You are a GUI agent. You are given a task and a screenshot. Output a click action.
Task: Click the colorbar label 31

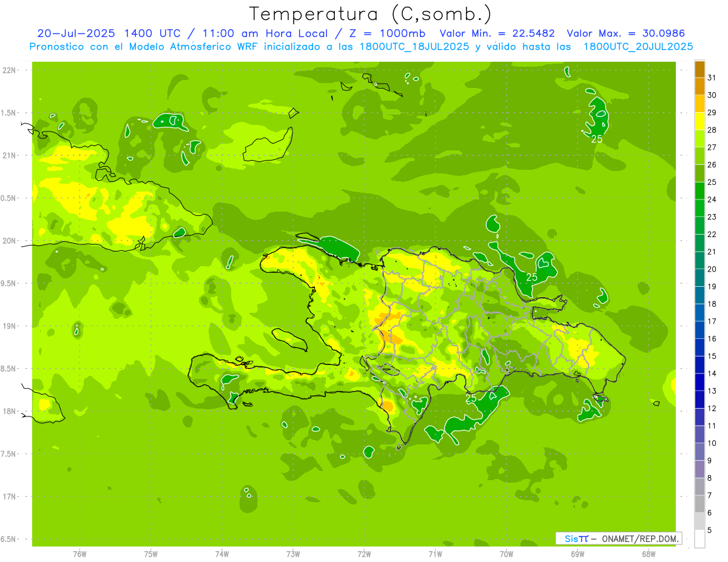712,78
